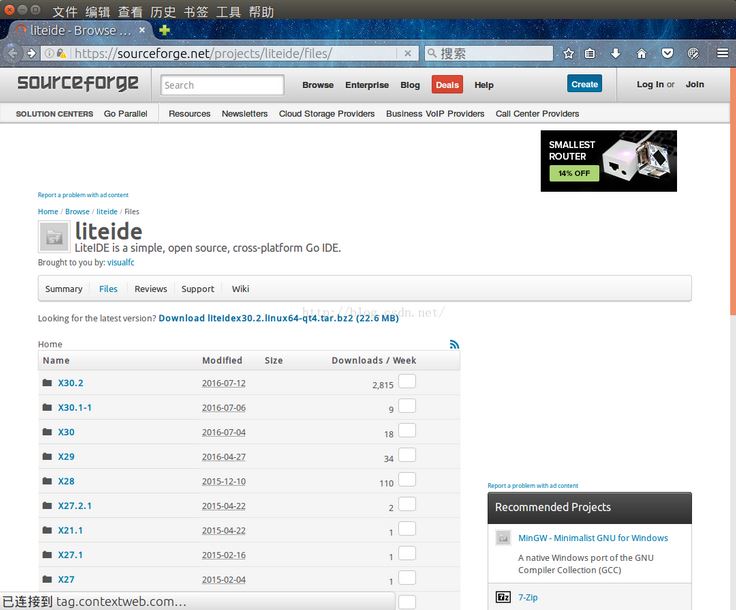This screenshot has width=736, height=610.
Task: Download liteidex30.2.linux64-qt4.tar.bz2 link
Action: click(278, 318)
